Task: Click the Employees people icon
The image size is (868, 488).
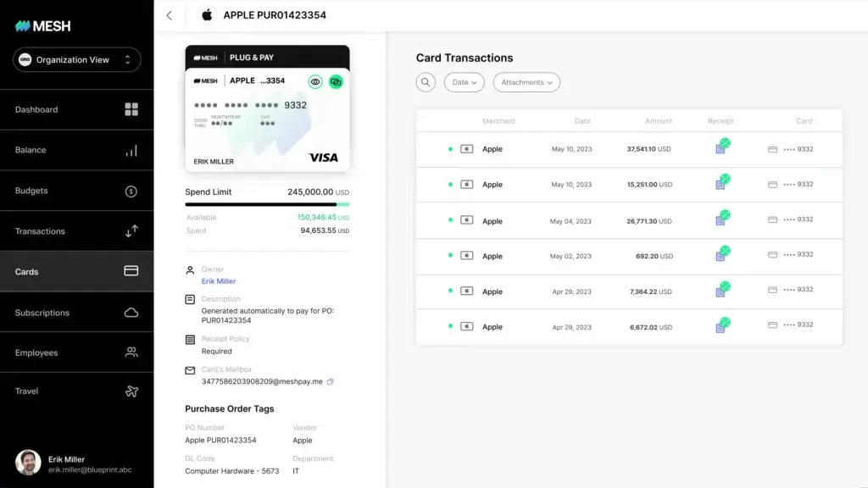Action: tap(131, 352)
